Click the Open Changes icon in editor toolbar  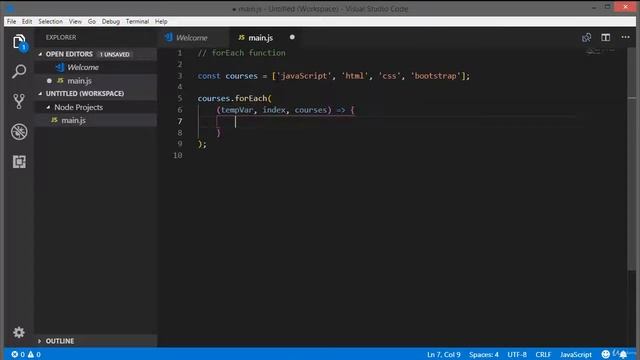tap(586, 38)
